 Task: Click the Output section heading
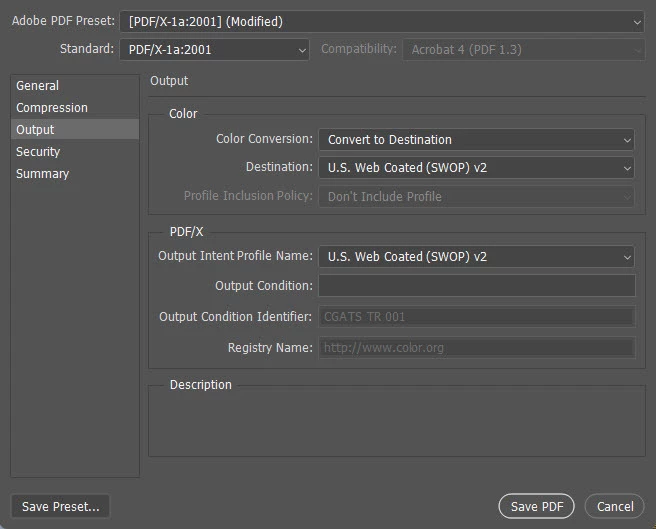[169, 81]
